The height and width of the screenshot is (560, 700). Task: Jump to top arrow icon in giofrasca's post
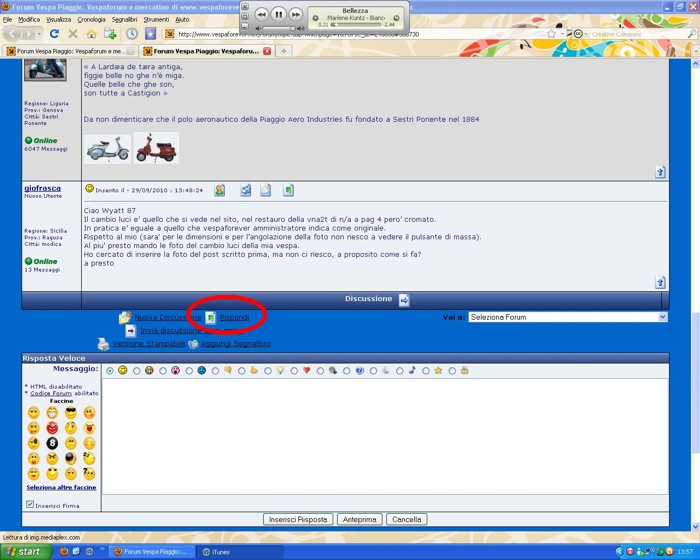(660, 282)
